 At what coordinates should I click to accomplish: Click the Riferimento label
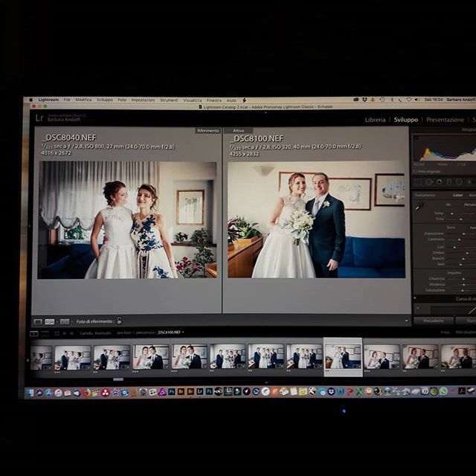pyautogui.click(x=208, y=131)
